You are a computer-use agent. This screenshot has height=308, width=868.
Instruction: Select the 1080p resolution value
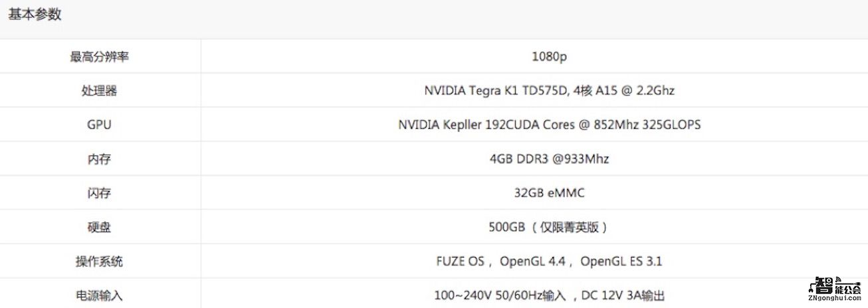(x=549, y=56)
